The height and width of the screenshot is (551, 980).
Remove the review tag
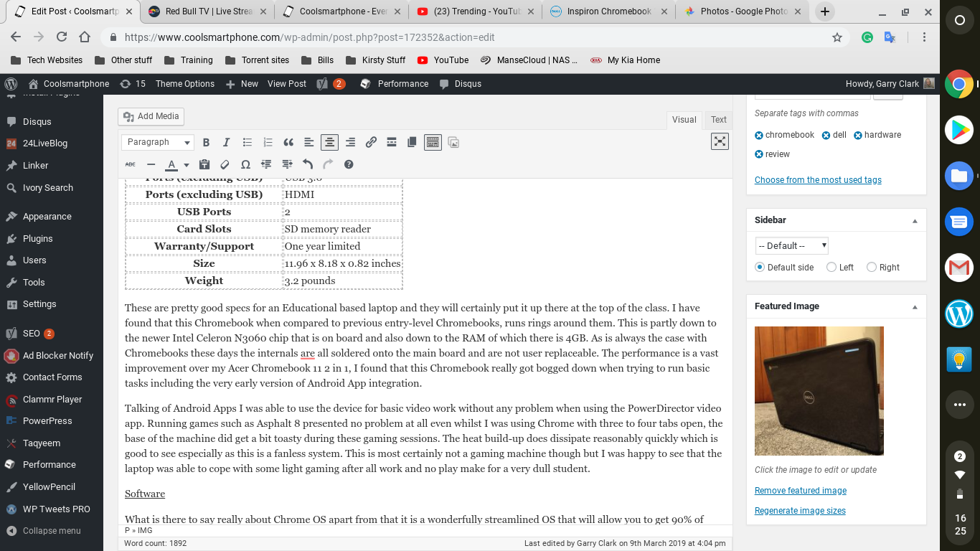tap(759, 154)
